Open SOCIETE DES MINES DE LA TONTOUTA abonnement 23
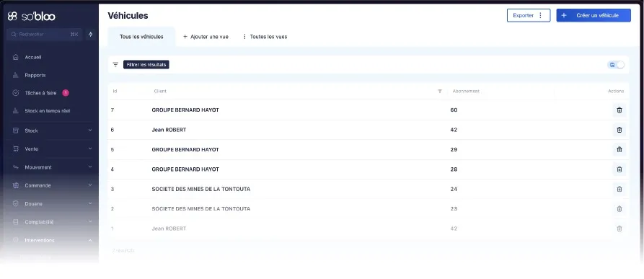Image resolution: width=644 pixels, height=279 pixels. 369,209
